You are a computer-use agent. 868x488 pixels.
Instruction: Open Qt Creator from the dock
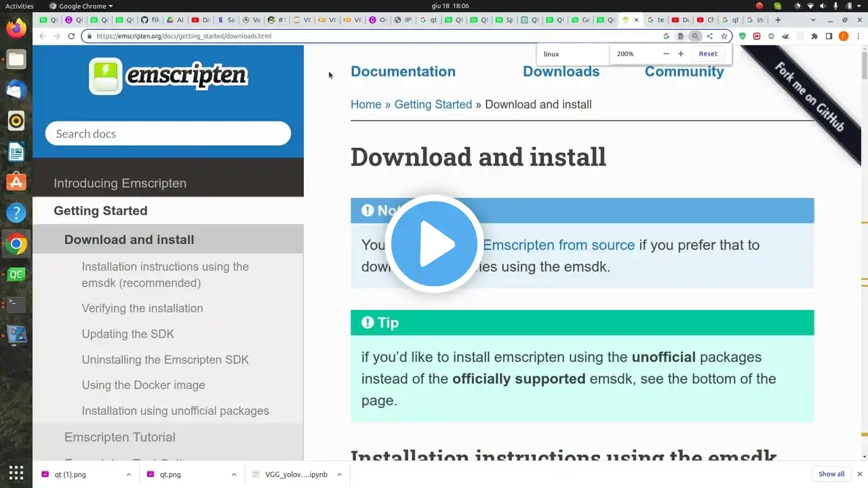16,274
